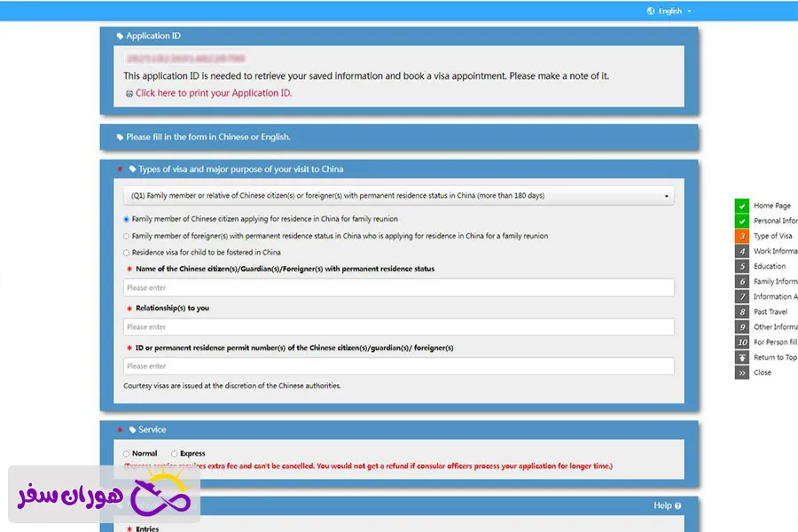Click the Help question mark icon
The image size is (798, 532).
678,506
